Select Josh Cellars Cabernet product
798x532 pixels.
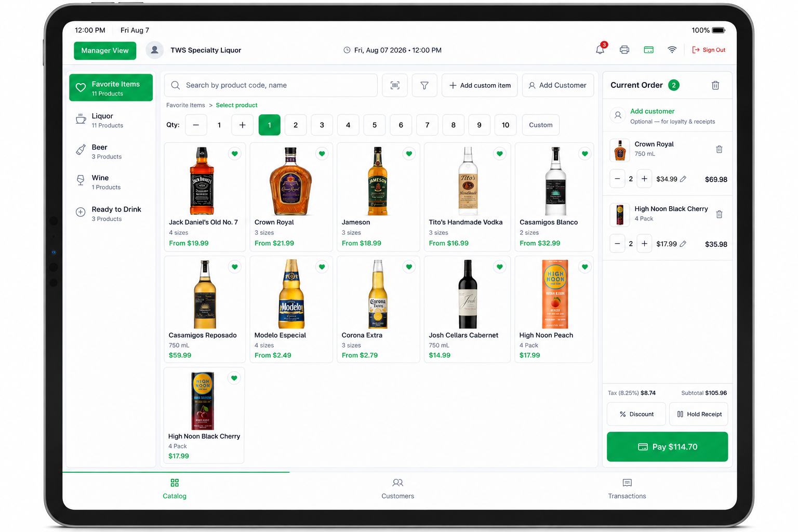[468, 310]
